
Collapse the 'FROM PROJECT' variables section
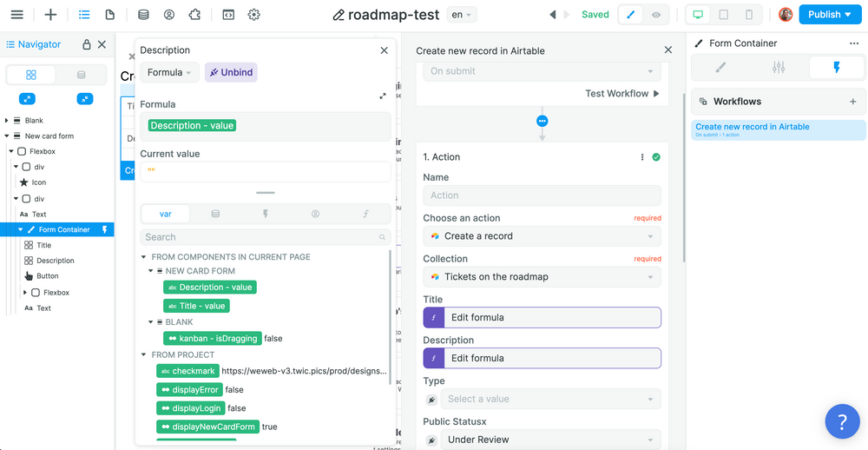tap(144, 354)
